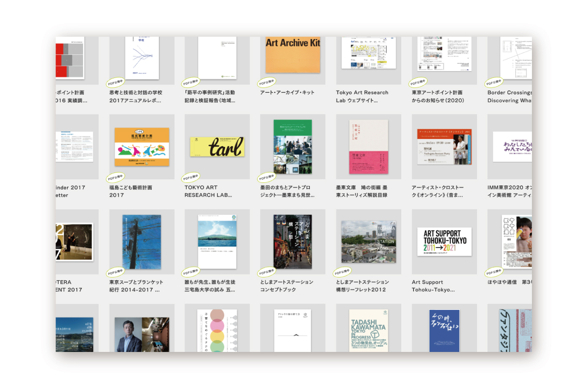The height and width of the screenshot is (389, 588).
Task: Click the としまアートステーション コンセプトブック title
Action: 286,286
